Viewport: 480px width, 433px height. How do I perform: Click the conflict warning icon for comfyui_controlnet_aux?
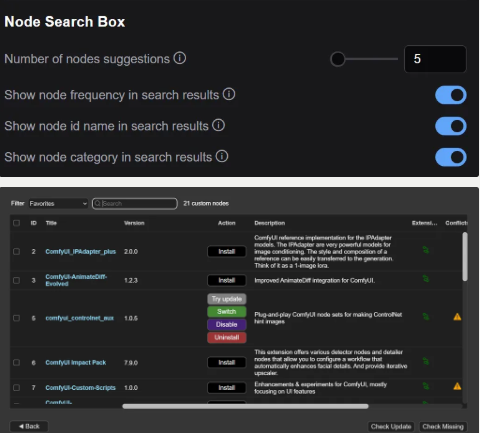pyautogui.click(x=457, y=317)
